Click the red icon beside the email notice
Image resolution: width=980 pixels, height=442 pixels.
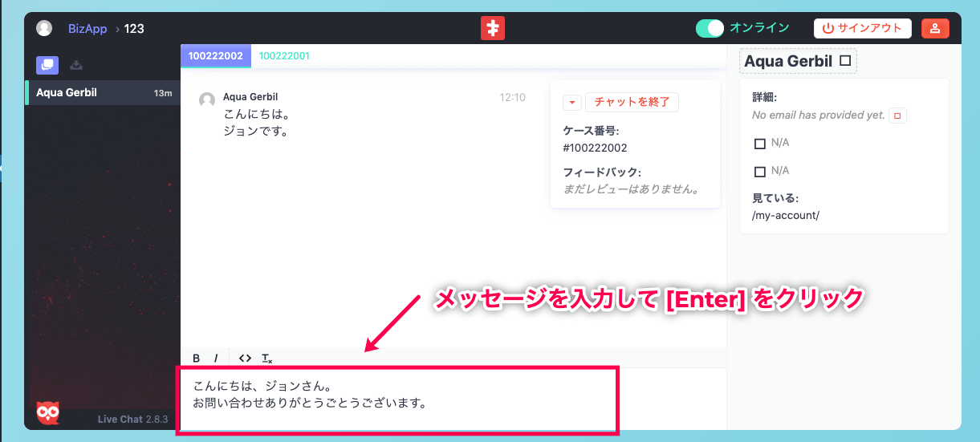pyautogui.click(x=897, y=116)
